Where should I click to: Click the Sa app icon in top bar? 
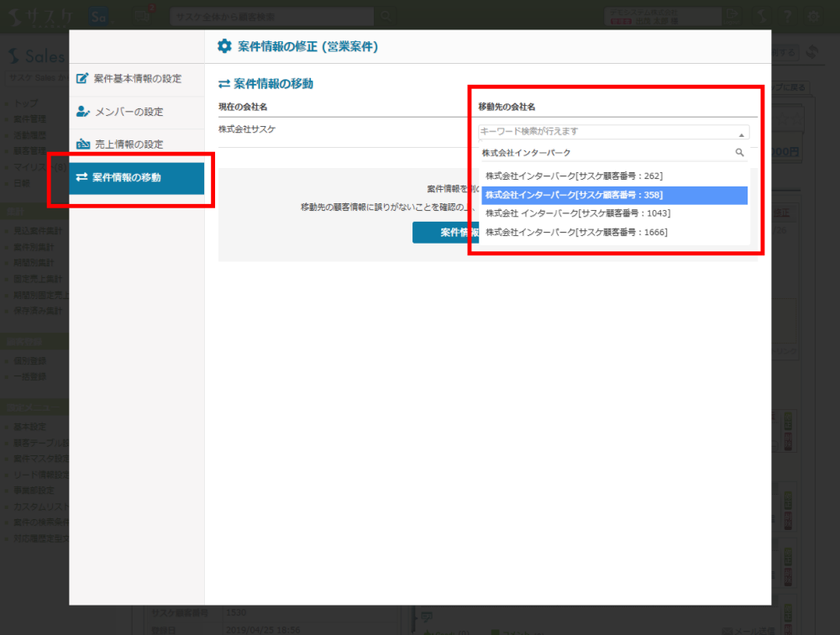pyautogui.click(x=98, y=17)
